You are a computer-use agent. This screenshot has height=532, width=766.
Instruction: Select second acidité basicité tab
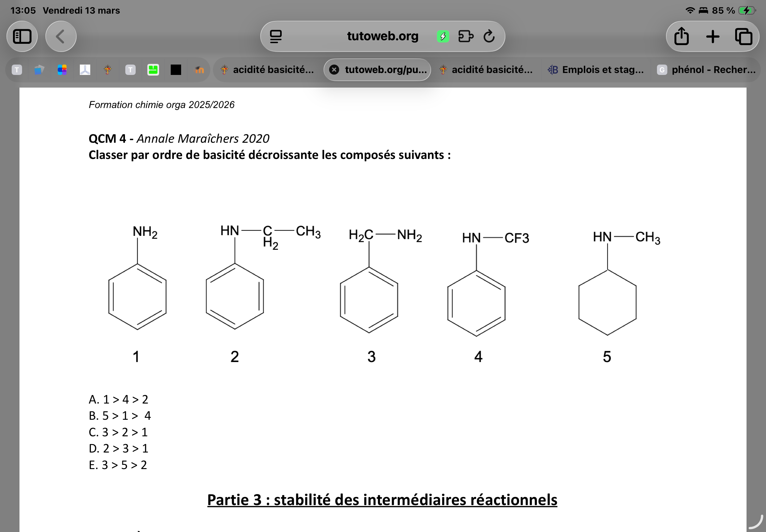point(486,70)
